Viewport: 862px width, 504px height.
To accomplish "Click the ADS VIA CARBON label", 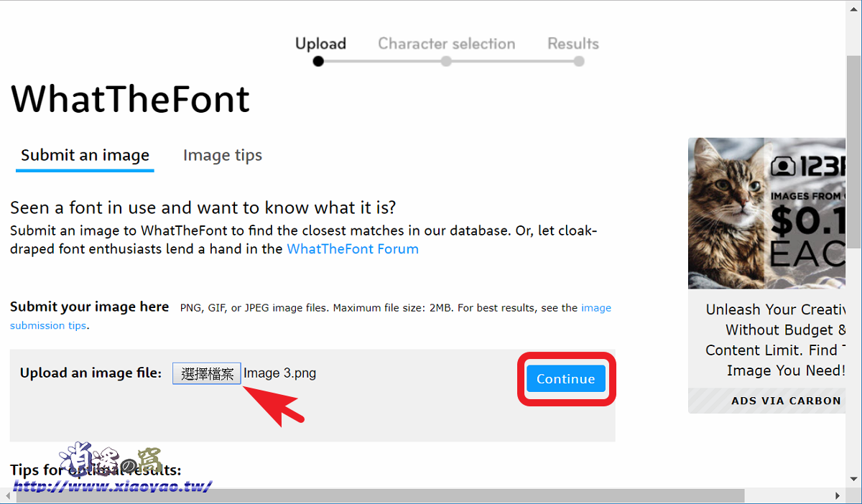I will tap(786, 401).
